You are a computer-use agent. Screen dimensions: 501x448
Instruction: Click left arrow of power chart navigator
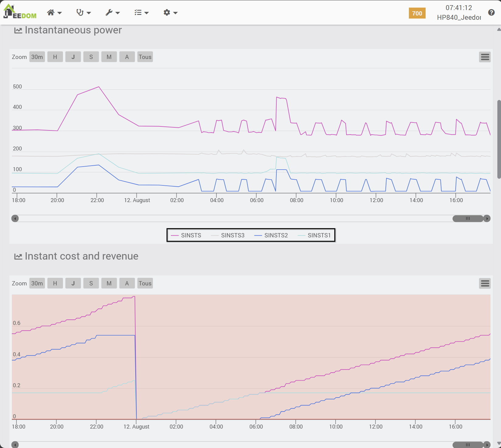15,219
